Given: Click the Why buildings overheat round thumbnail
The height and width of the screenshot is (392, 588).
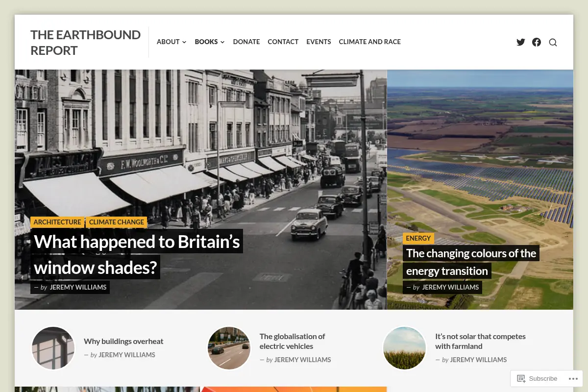Looking at the screenshot, I should (x=53, y=348).
